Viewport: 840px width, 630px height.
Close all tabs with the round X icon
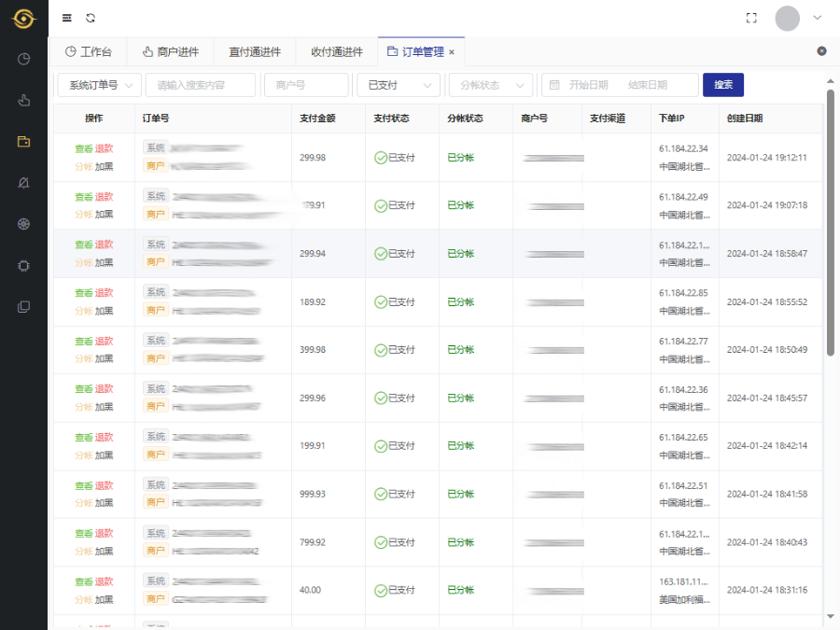[x=821, y=51]
